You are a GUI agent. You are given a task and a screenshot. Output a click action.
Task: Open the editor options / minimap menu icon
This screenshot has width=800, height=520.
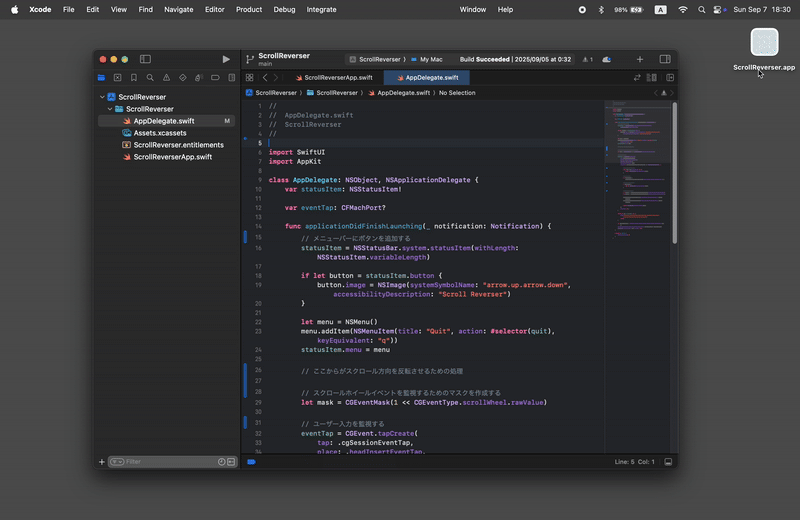652,78
